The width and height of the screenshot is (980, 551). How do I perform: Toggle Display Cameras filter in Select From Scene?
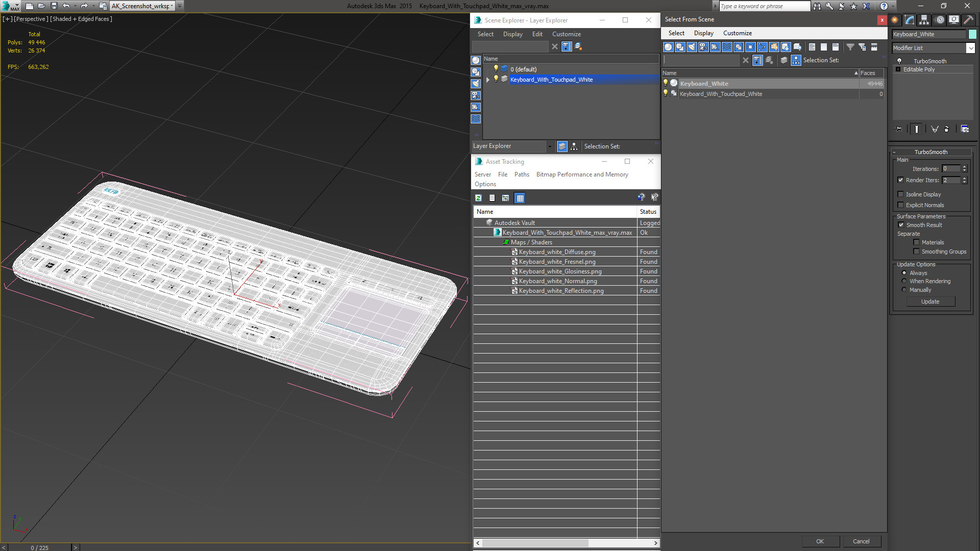[x=703, y=47]
